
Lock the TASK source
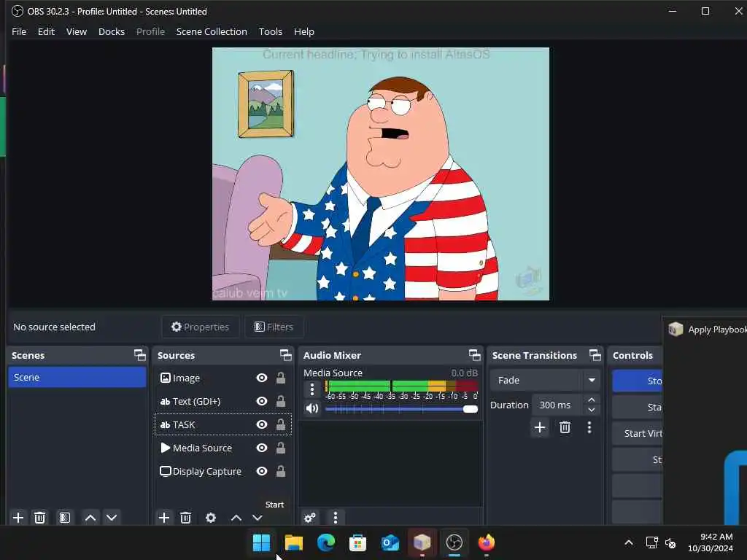tap(281, 424)
